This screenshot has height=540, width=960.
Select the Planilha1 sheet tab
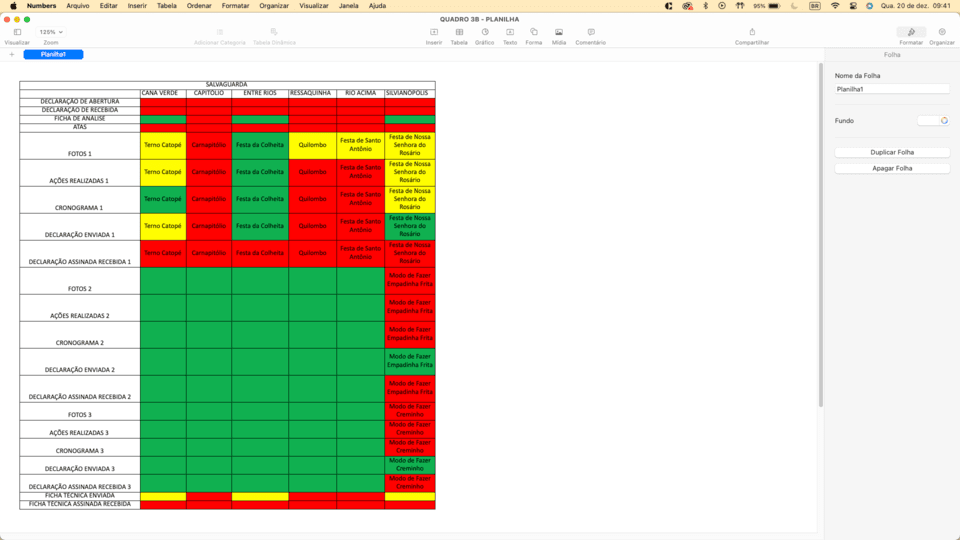[x=53, y=54]
